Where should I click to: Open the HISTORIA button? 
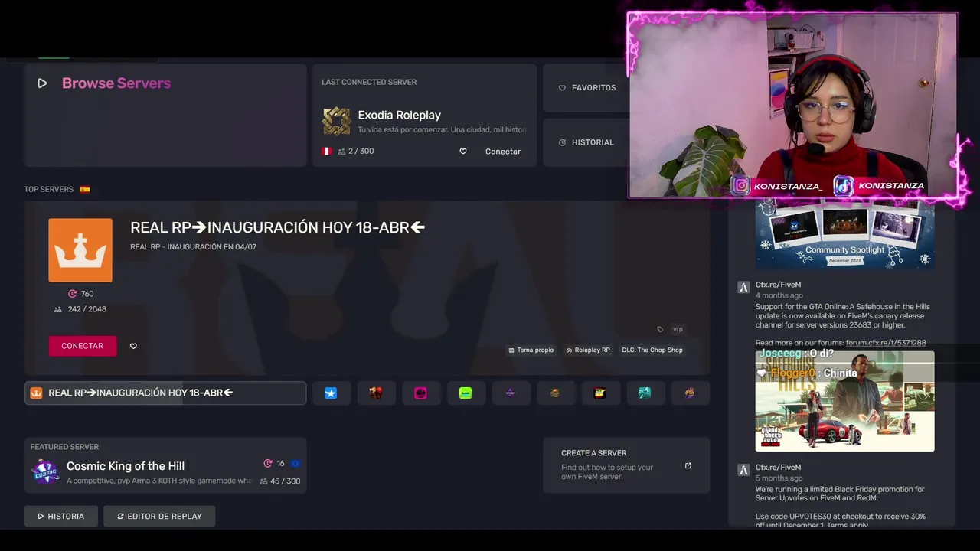pyautogui.click(x=61, y=516)
